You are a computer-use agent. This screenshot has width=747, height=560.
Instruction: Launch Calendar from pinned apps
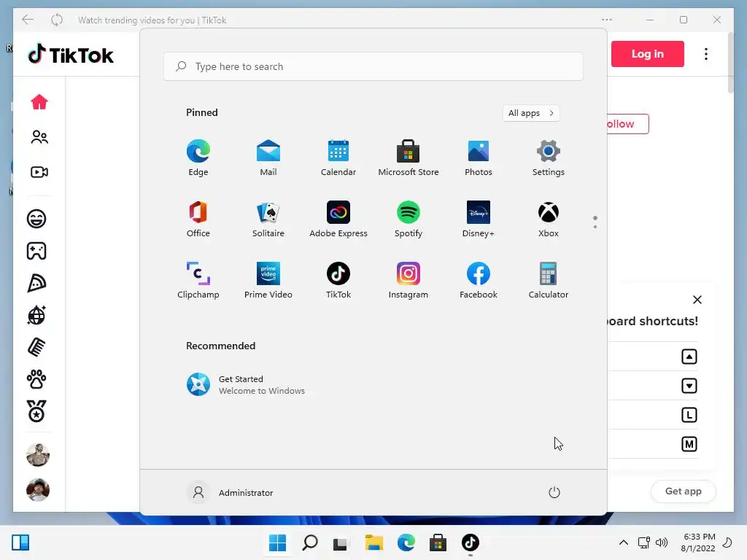[338, 158]
